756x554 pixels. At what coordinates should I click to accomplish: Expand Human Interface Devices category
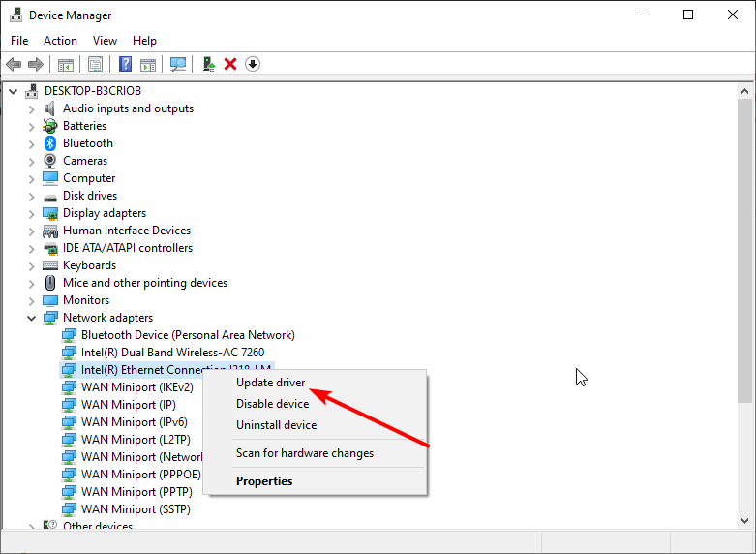[32, 231]
